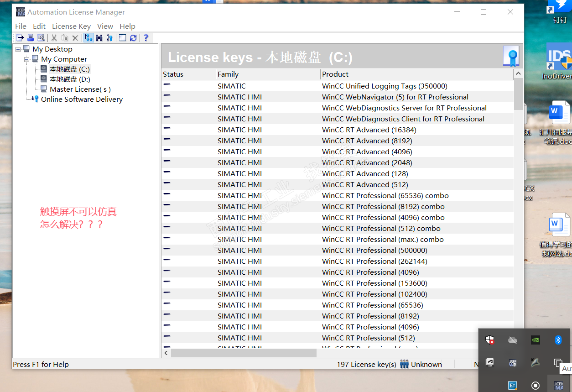Click the license certificate icon in header
This screenshot has height=392, width=572.
tap(511, 57)
